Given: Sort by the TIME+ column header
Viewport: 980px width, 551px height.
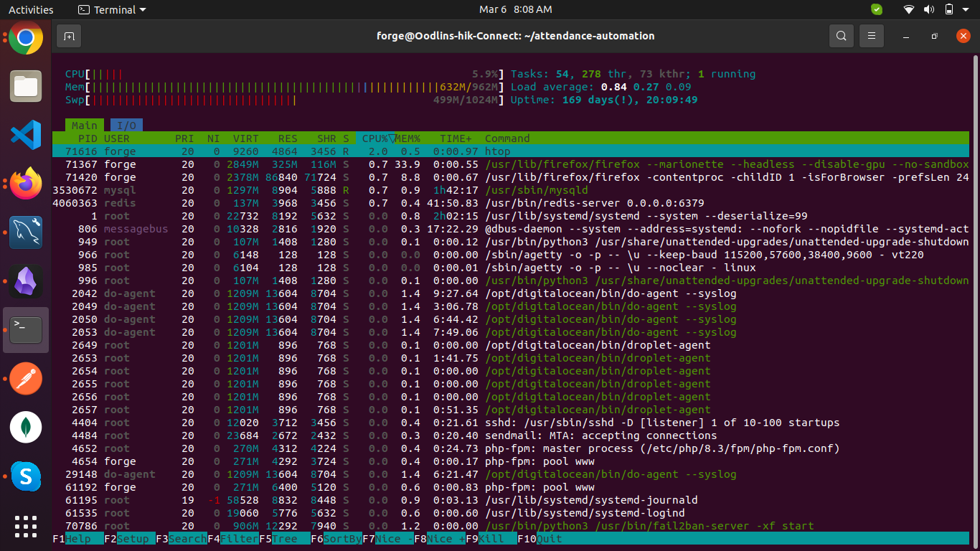Looking at the screenshot, I should pyautogui.click(x=456, y=138).
